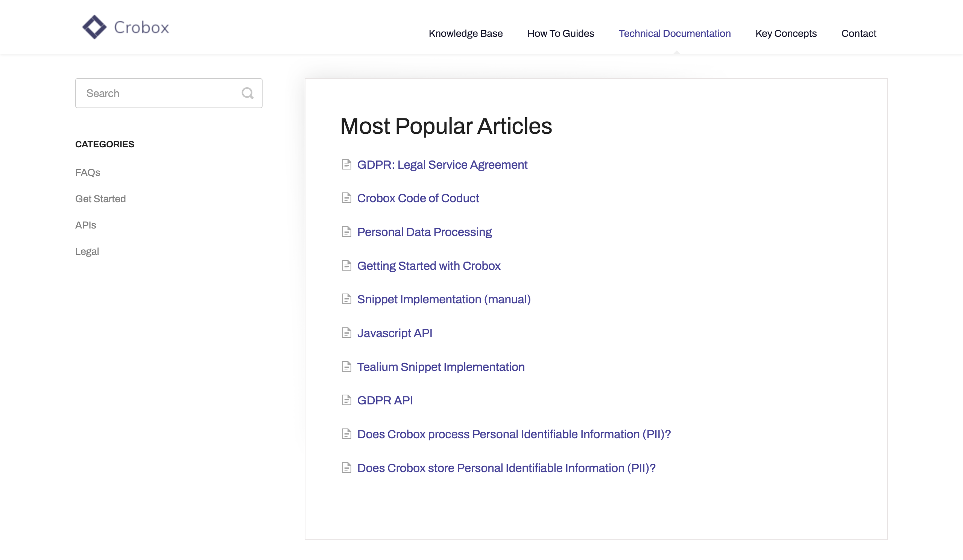Open the Contact page link
This screenshot has height=560, width=963.
859,33
